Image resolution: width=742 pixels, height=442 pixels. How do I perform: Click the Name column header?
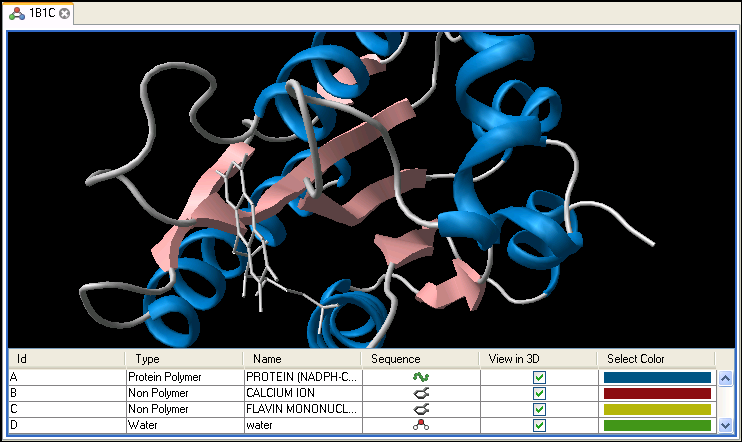click(x=302, y=359)
